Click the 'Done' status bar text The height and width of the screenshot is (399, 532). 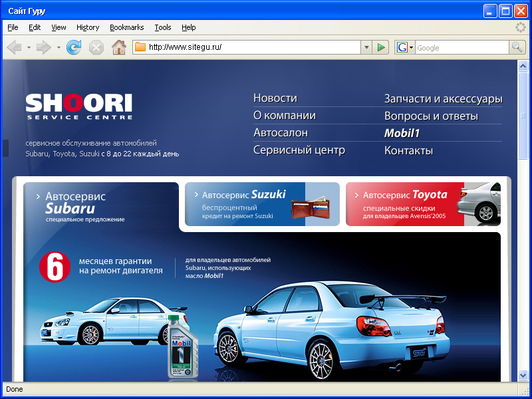coord(15,389)
